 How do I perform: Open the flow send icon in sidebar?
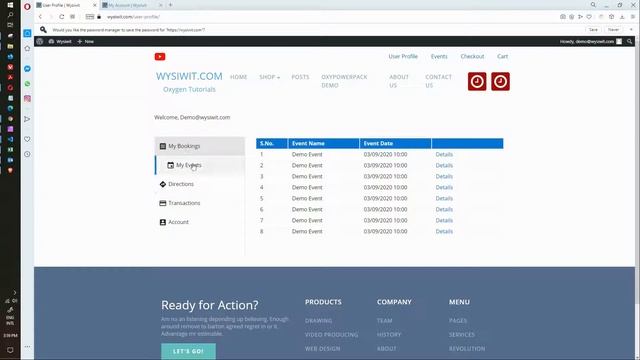click(27, 119)
